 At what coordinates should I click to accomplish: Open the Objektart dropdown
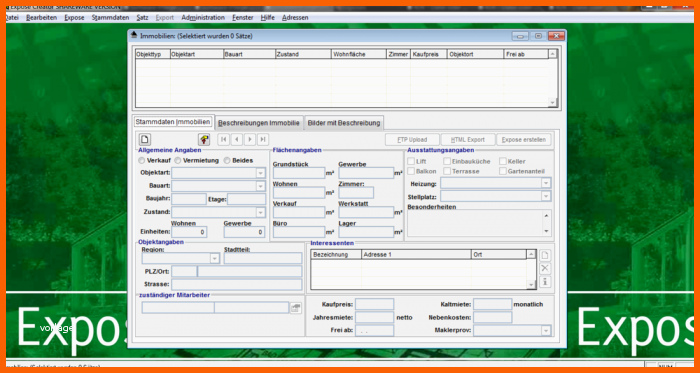tap(261, 173)
